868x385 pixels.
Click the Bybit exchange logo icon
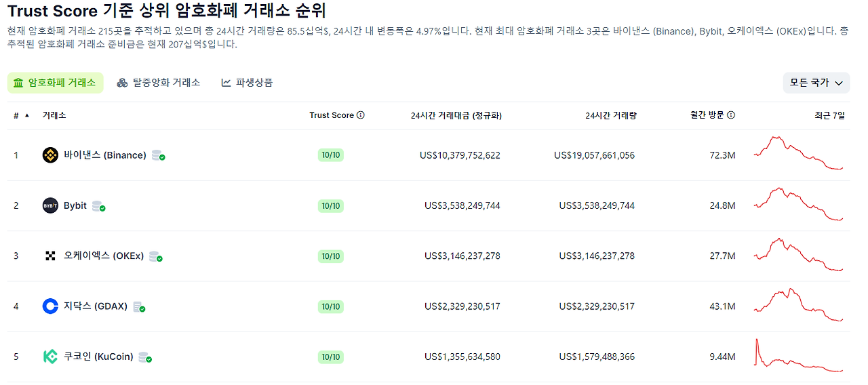pyautogui.click(x=50, y=205)
